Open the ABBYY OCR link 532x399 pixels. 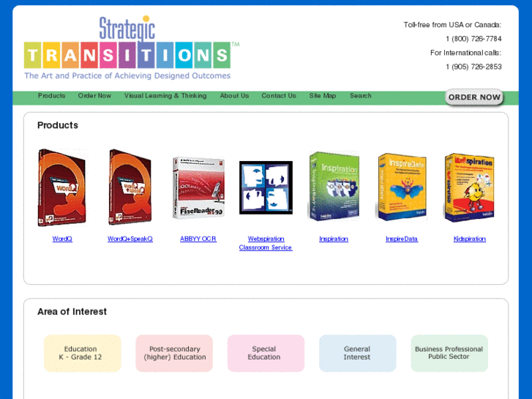click(x=198, y=239)
